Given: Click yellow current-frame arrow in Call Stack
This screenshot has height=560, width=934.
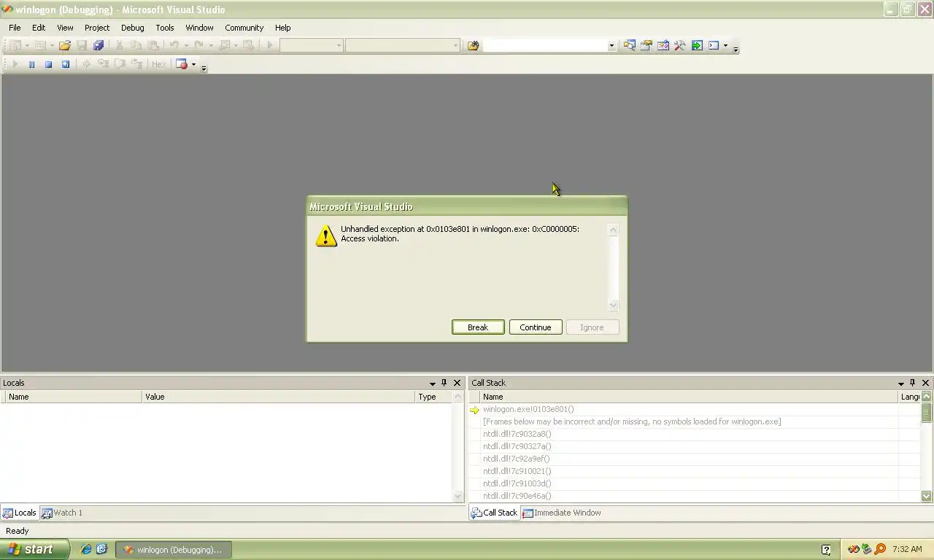Looking at the screenshot, I should [475, 410].
